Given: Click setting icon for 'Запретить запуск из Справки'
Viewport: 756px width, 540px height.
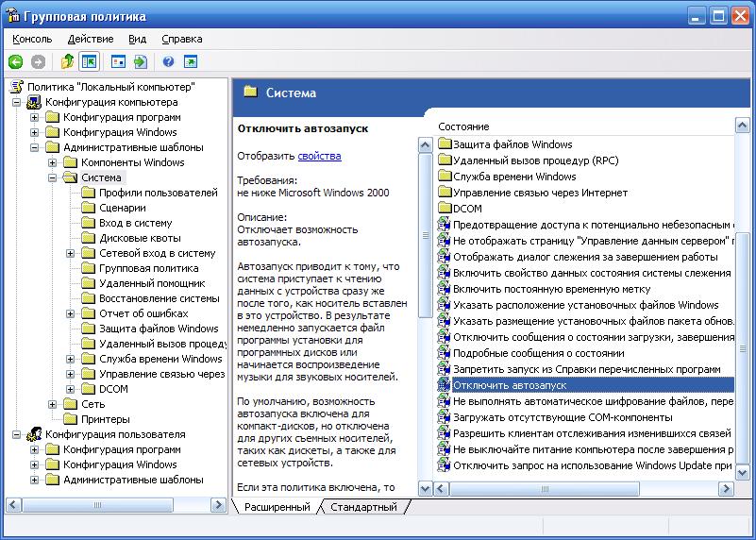Looking at the screenshot, I should pyautogui.click(x=444, y=369).
